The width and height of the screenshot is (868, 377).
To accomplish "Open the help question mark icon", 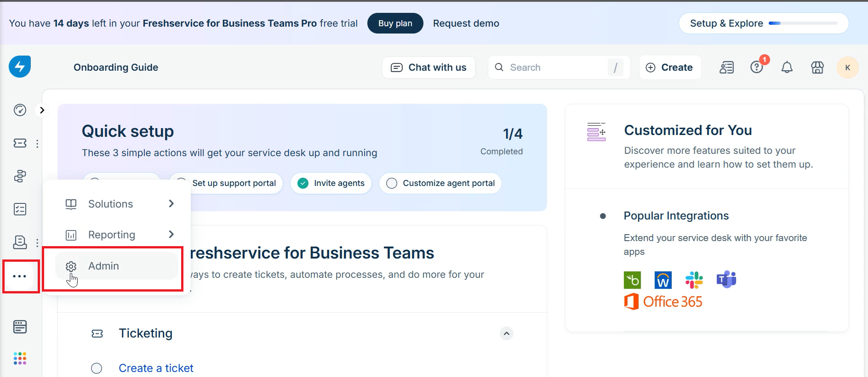I will coord(757,68).
